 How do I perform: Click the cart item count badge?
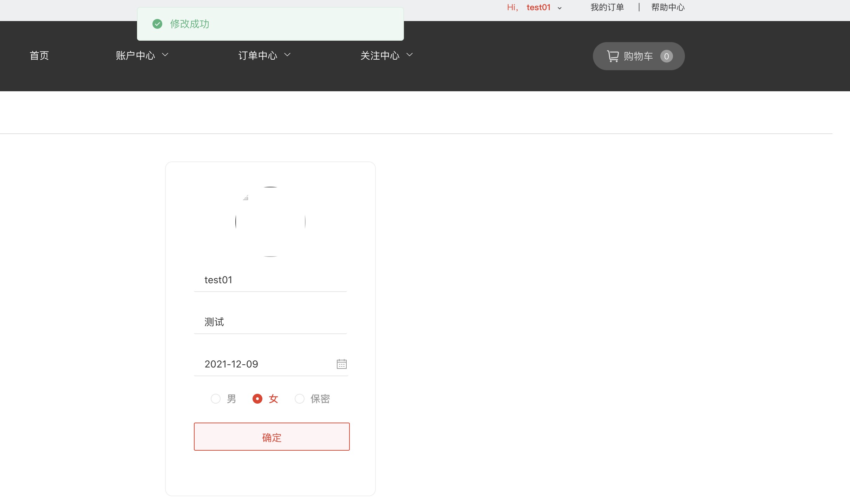[666, 56]
